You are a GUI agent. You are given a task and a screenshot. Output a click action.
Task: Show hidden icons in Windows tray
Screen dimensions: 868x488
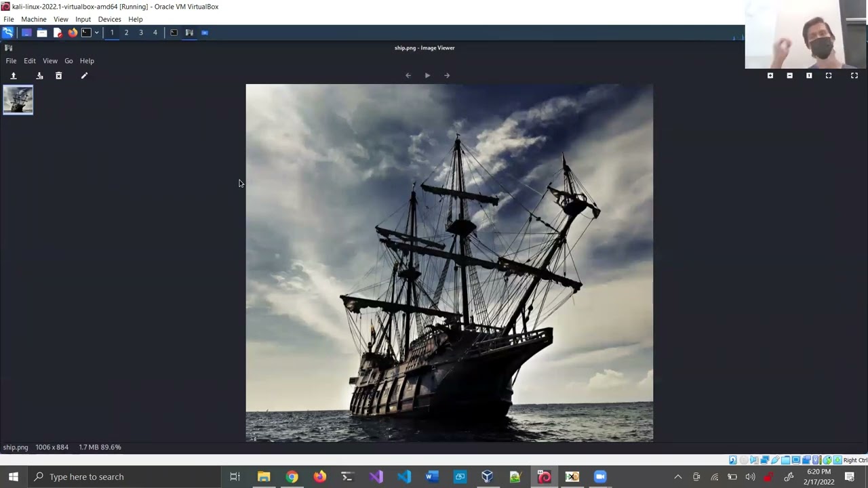coord(677,477)
